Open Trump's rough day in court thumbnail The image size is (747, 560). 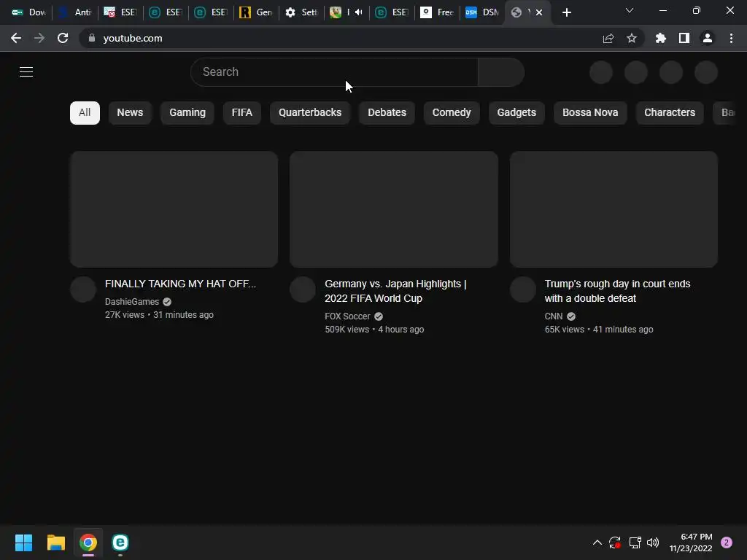[x=614, y=209]
